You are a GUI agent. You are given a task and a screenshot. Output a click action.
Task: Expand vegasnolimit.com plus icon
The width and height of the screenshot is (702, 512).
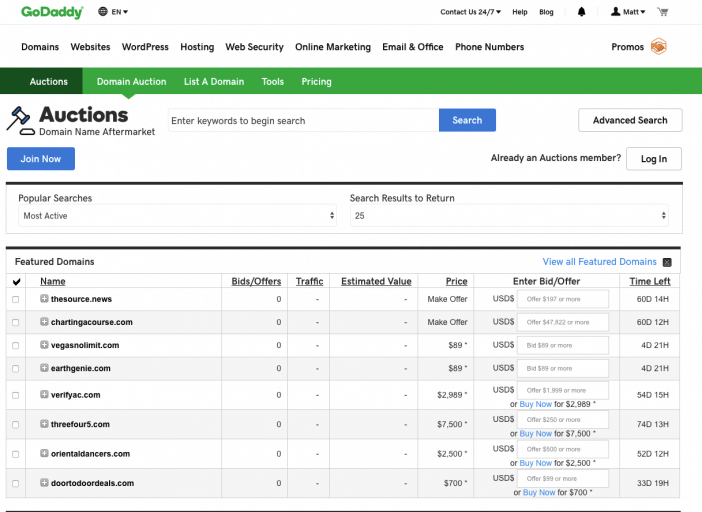(x=44, y=345)
